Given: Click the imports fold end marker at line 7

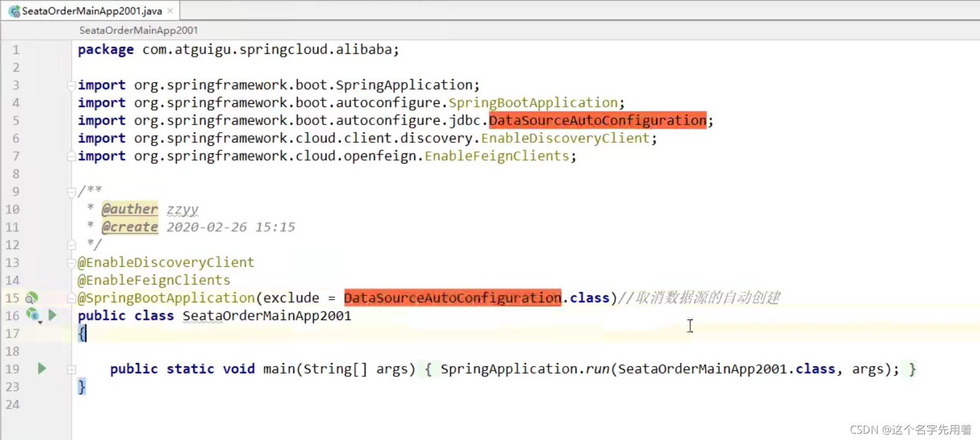Looking at the screenshot, I should [x=71, y=156].
